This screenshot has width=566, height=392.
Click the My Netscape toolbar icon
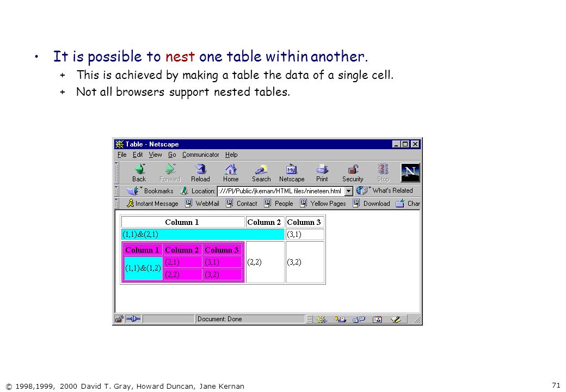[x=291, y=169]
